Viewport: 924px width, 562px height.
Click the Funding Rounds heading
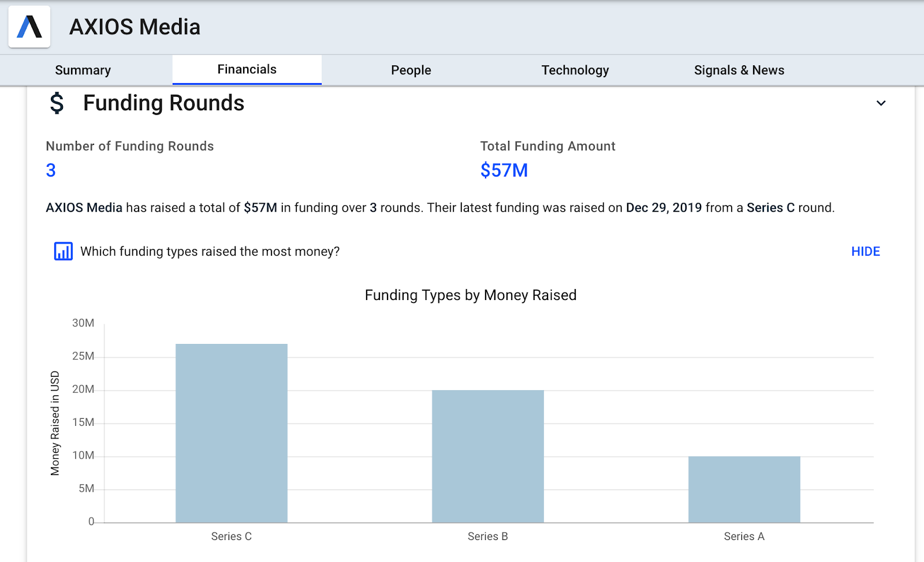click(x=163, y=103)
